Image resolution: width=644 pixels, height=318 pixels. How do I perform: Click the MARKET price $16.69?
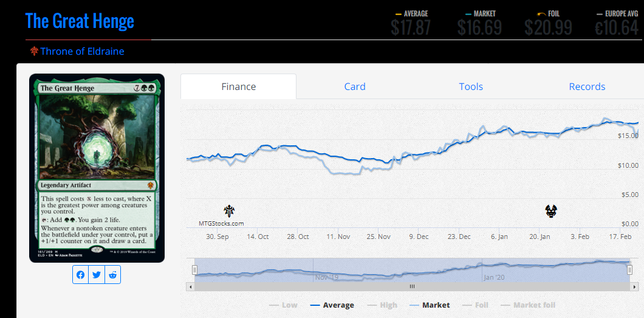479,28
